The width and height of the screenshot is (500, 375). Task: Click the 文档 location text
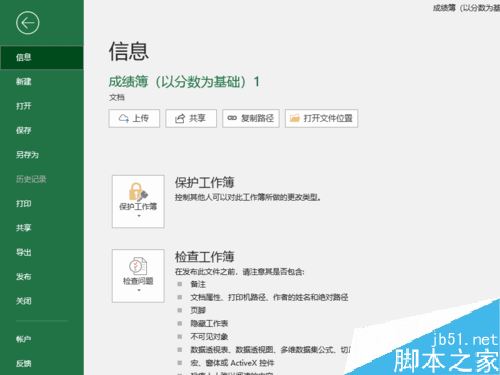[x=117, y=98]
